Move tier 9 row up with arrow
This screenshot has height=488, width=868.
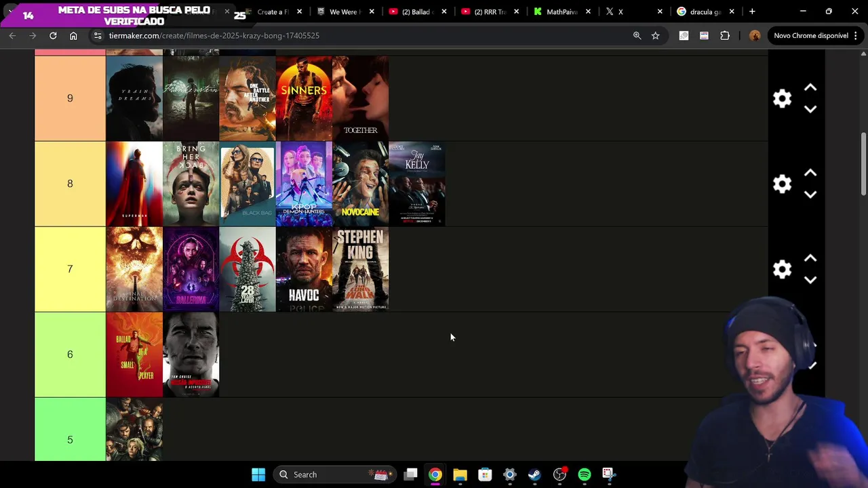(x=810, y=87)
